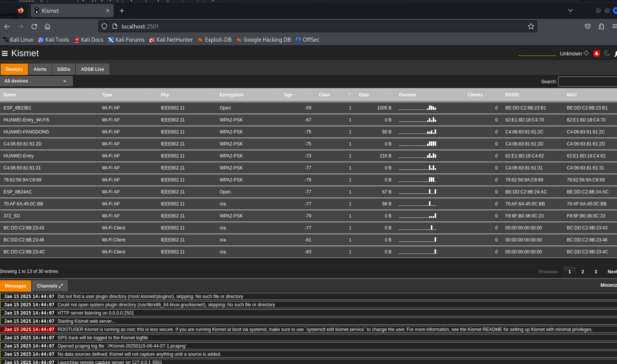This screenshot has height=364, width=617.
Task: Go back with browser back arrow
Action: [x=7, y=26]
